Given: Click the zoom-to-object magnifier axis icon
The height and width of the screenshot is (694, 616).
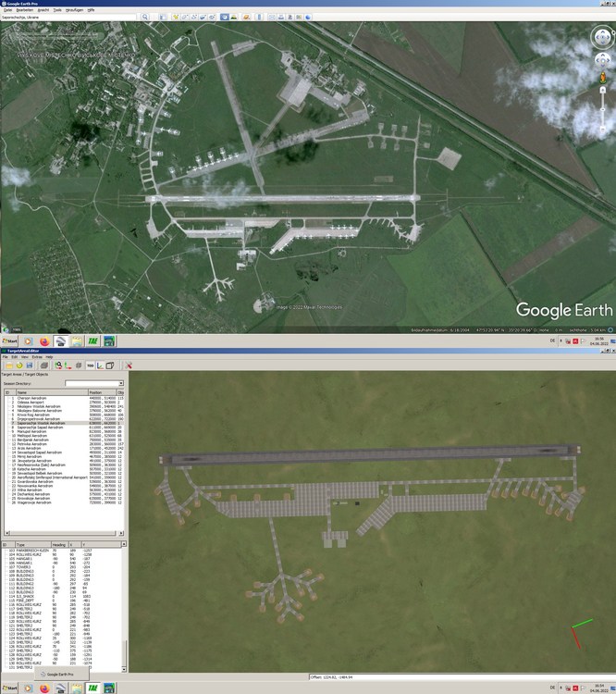Looking at the screenshot, I should coord(58,366).
